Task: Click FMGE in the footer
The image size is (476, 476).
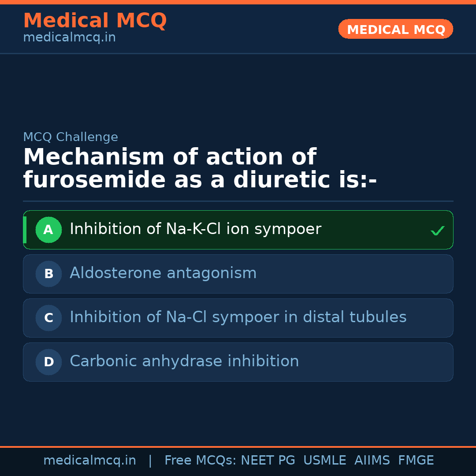Action: coord(416,461)
